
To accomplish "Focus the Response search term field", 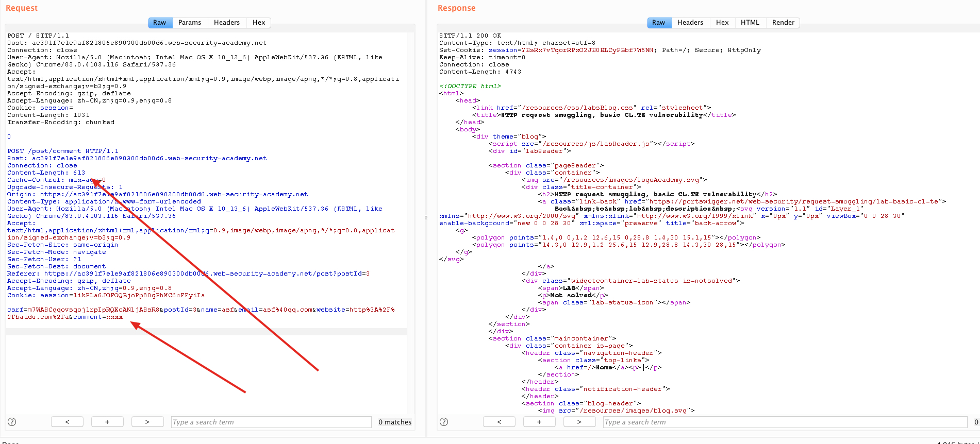I will (785, 422).
